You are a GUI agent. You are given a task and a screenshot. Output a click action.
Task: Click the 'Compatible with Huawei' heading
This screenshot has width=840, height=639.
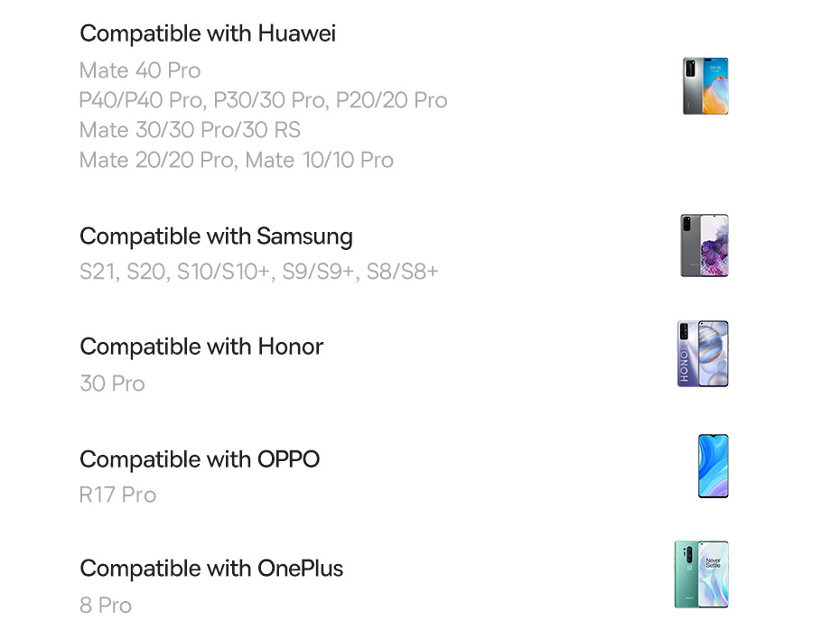(x=208, y=33)
